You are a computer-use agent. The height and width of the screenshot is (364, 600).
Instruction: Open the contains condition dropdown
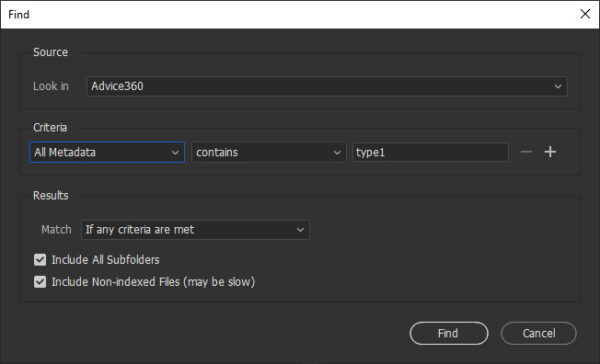point(269,152)
